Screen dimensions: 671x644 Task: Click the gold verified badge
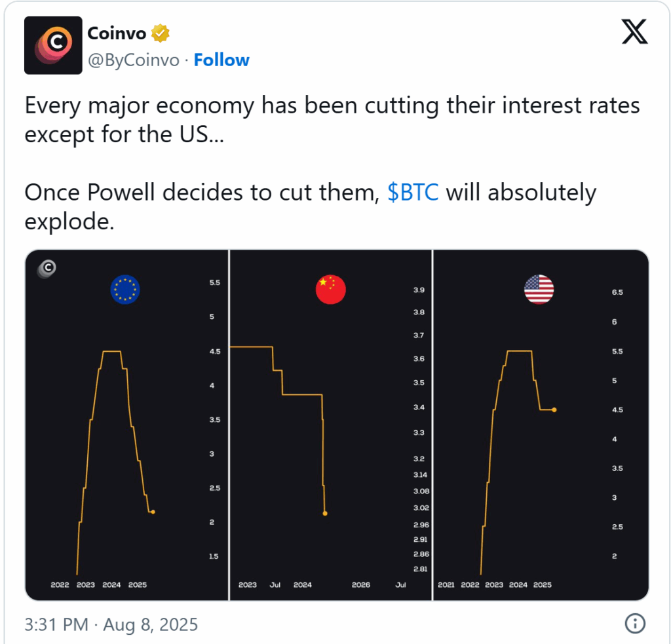click(161, 33)
